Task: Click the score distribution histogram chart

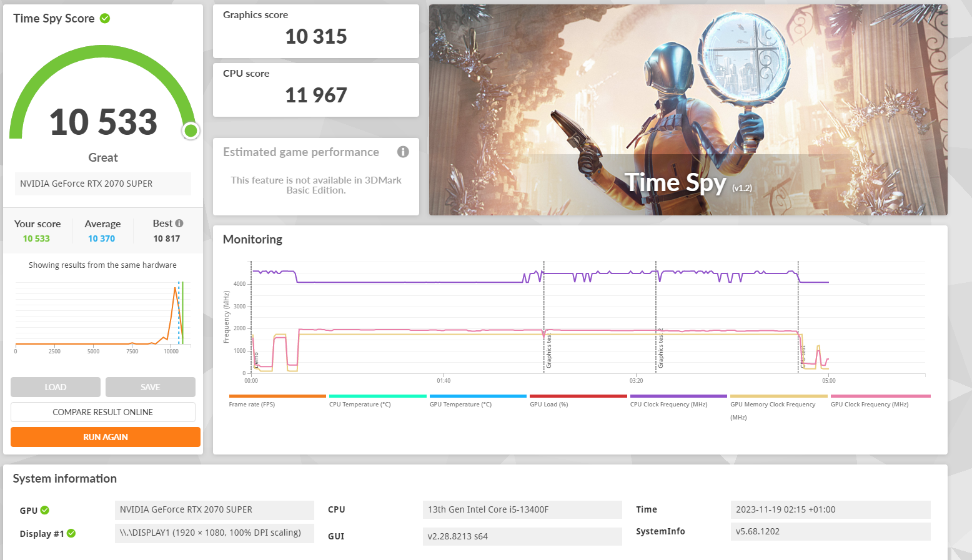Action: click(x=102, y=315)
